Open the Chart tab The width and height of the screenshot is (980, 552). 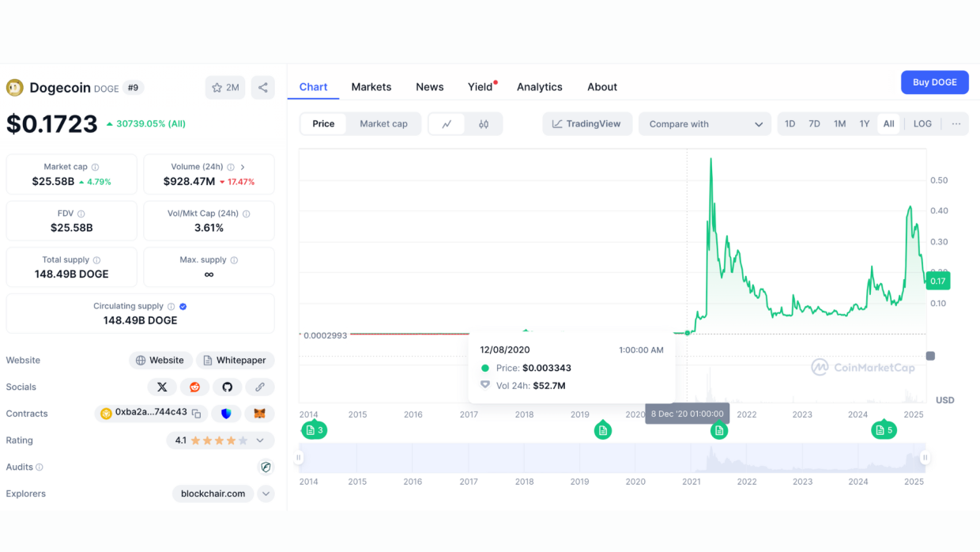pos(313,87)
